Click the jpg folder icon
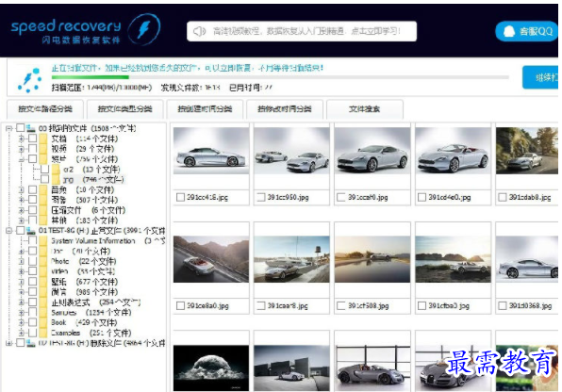The image size is (562, 392). [x=56, y=179]
